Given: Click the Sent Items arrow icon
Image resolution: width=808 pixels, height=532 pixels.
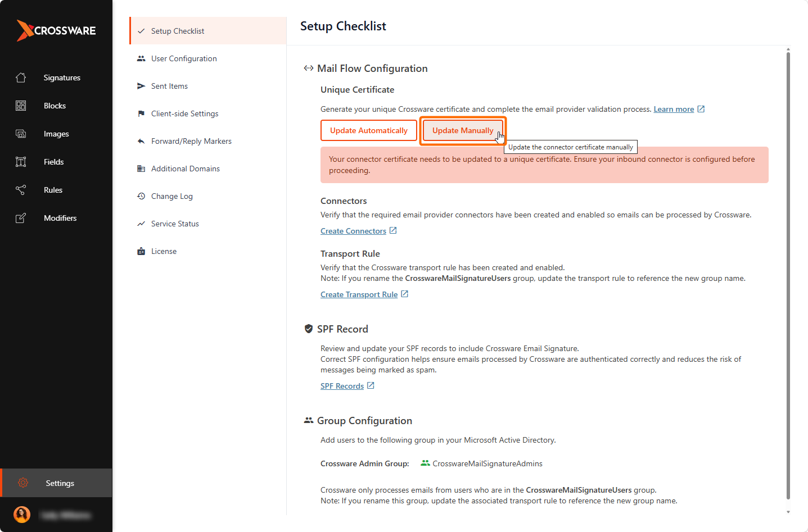Looking at the screenshot, I should pos(141,86).
